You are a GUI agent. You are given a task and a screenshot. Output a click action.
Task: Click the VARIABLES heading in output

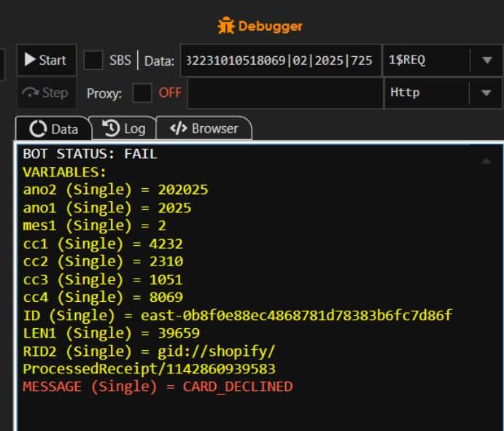pos(64,172)
